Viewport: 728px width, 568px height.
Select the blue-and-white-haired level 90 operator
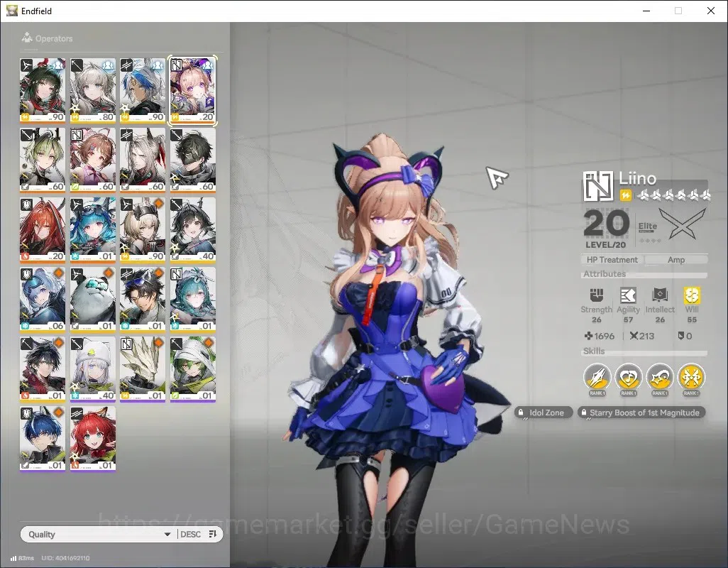click(143, 90)
